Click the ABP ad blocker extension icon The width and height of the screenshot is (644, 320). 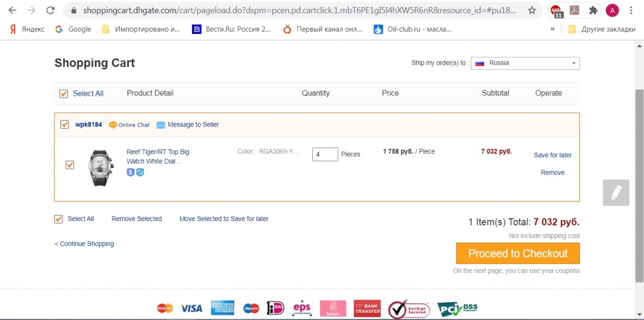(x=555, y=11)
